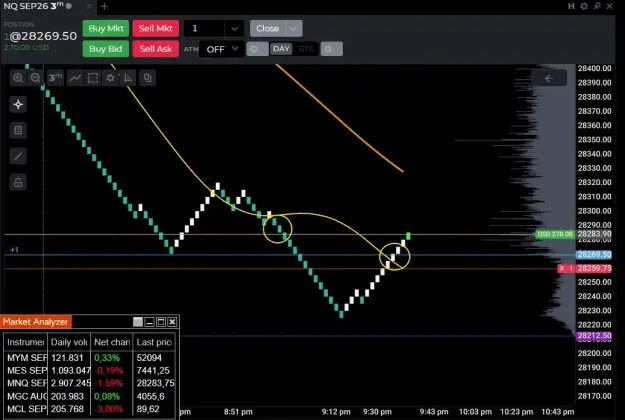Click Sell Mkt button
The image size is (625, 420).
click(155, 28)
